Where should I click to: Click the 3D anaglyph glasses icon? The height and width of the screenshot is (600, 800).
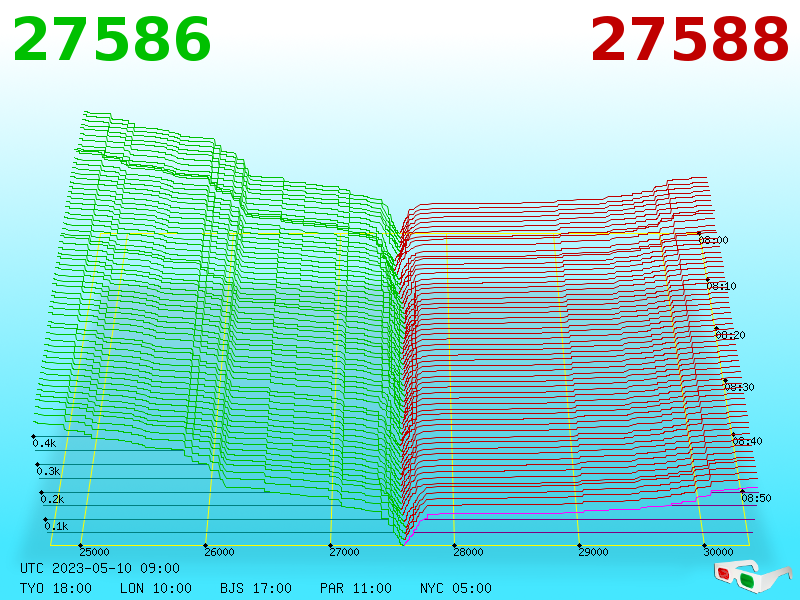pos(752,577)
